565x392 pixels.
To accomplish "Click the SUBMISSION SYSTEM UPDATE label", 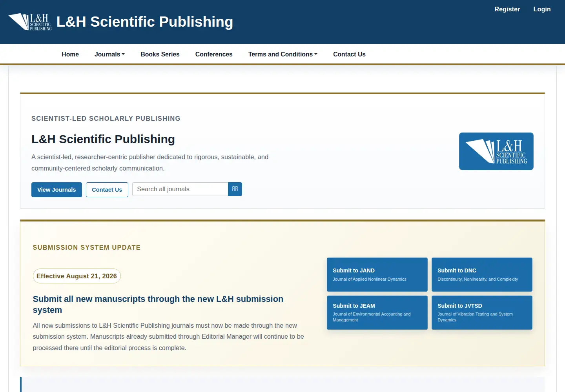I will [87, 247].
